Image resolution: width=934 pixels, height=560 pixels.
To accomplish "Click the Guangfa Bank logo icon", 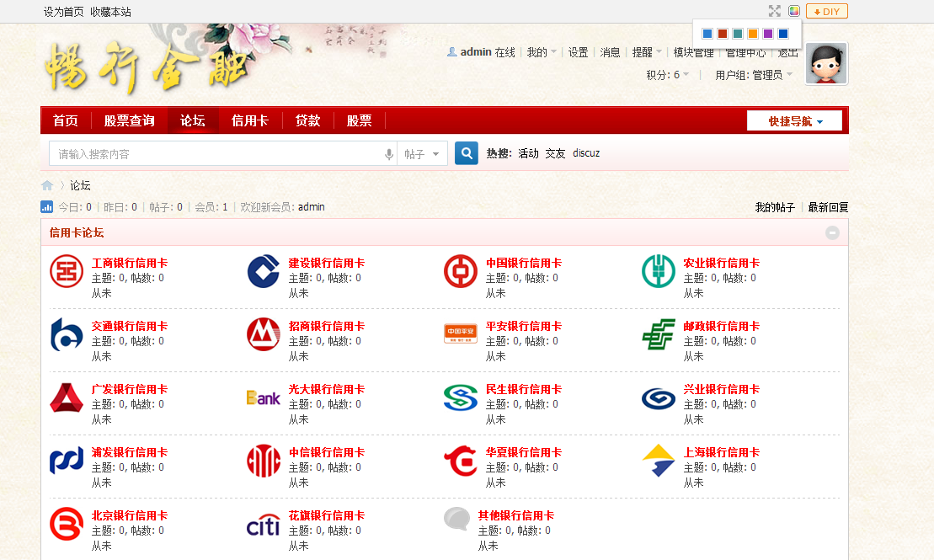I will click(x=67, y=397).
